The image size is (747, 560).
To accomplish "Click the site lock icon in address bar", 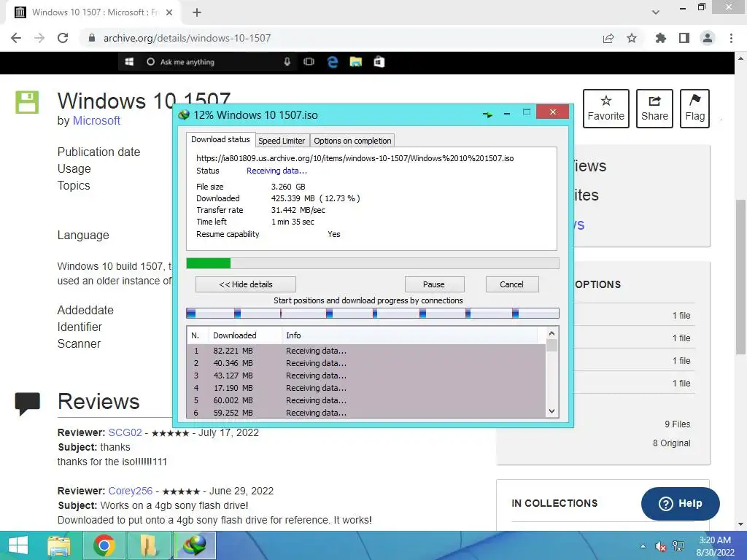I will pos(92,38).
